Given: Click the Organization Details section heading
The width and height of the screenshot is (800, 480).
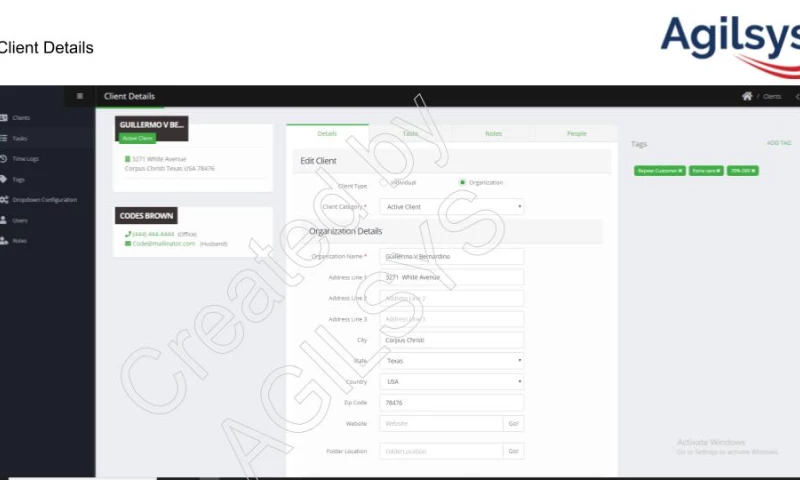Looking at the screenshot, I should (x=345, y=231).
